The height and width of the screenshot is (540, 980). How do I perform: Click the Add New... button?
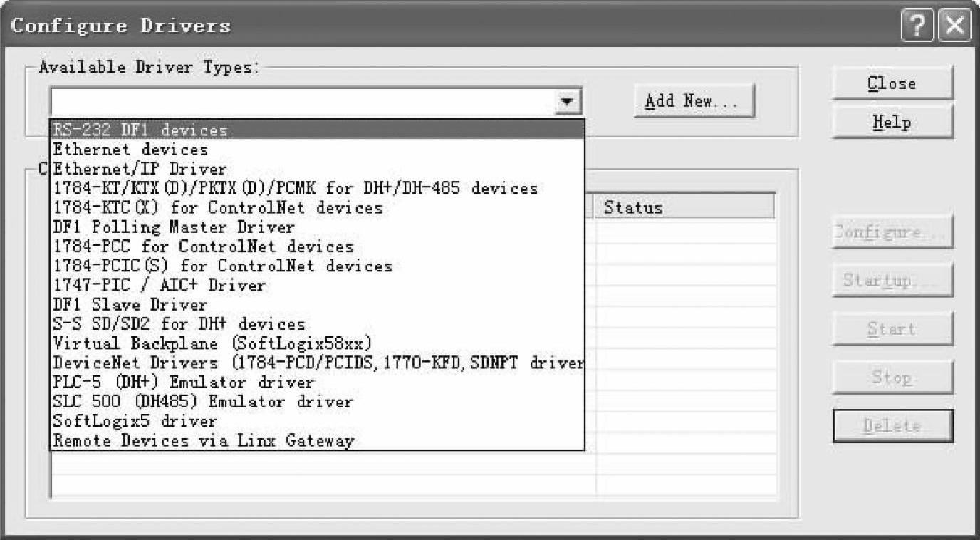pyautogui.click(x=694, y=101)
